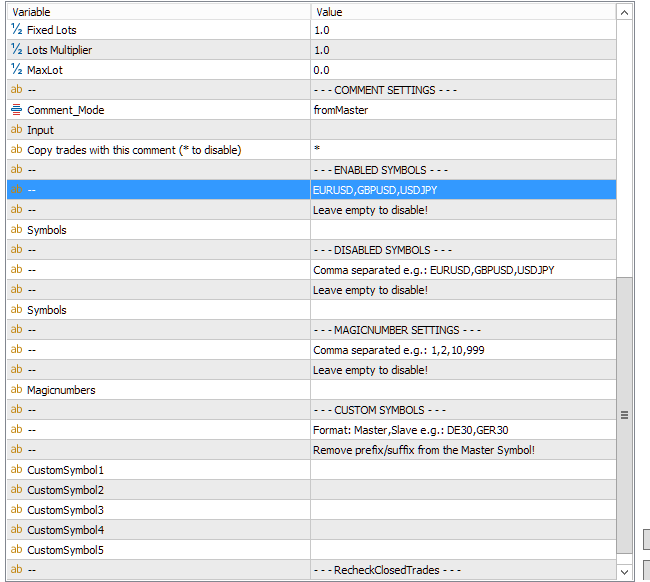Click the Variable column header
Viewport: 650px width, 582px height.
pos(158,12)
